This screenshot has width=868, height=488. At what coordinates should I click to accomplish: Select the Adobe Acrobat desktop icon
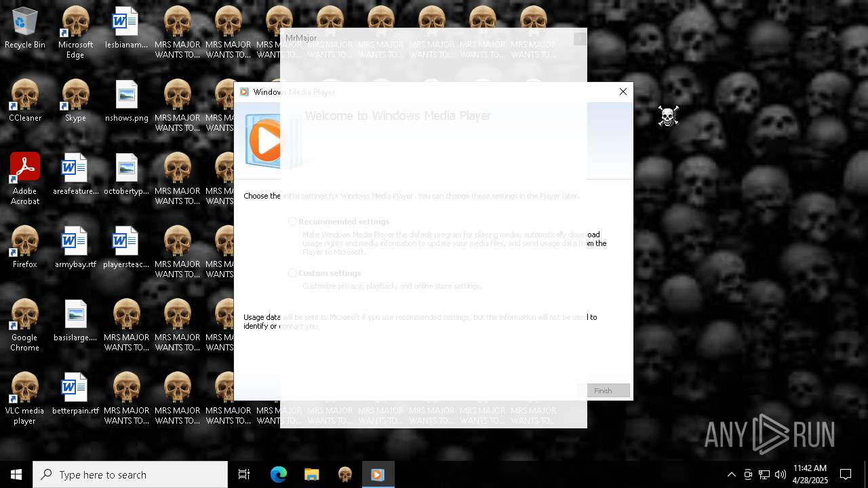[x=25, y=179]
